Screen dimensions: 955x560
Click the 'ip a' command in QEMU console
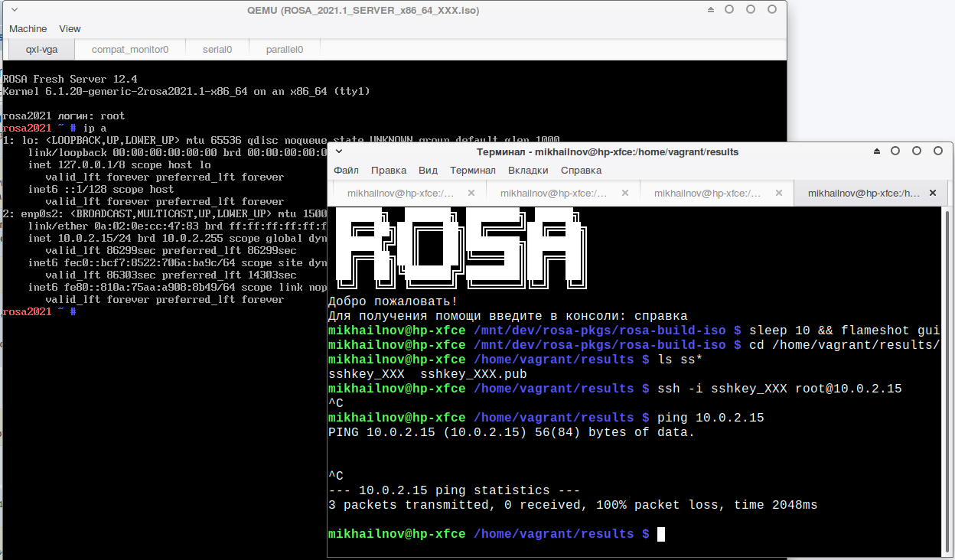95,128
